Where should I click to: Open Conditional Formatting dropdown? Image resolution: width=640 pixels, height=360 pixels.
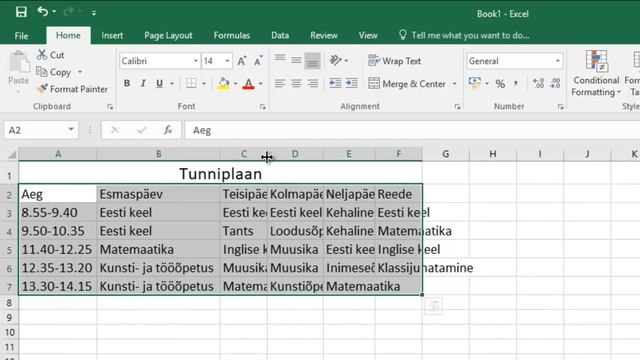tap(596, 74)
